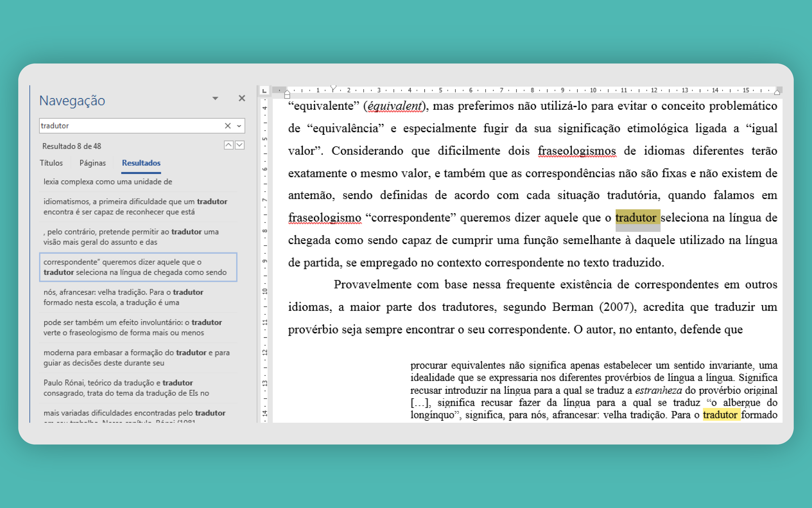Select the Resultados tab
Viewport: 812px width, 508px height.
[141, 163]
